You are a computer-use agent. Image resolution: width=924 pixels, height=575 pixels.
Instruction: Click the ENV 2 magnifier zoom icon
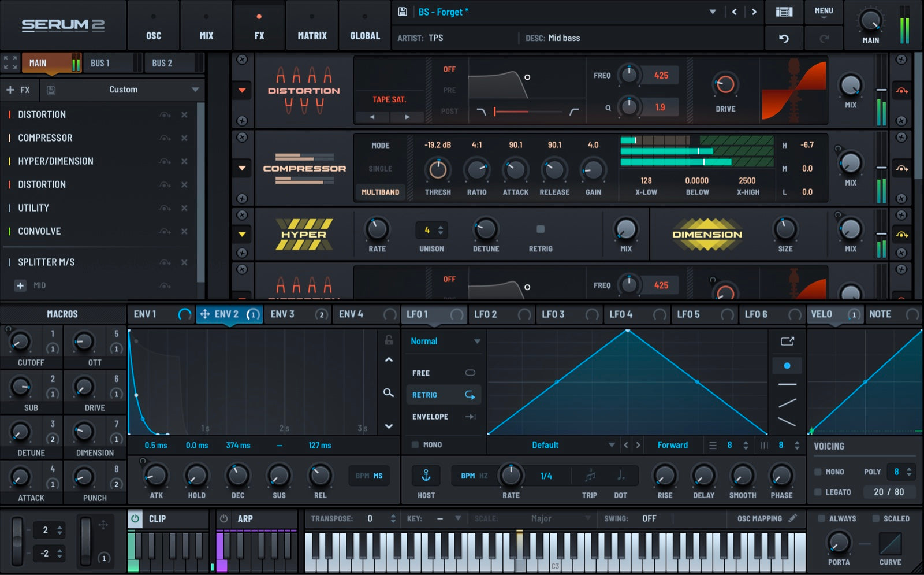click(x=389, y=393)
